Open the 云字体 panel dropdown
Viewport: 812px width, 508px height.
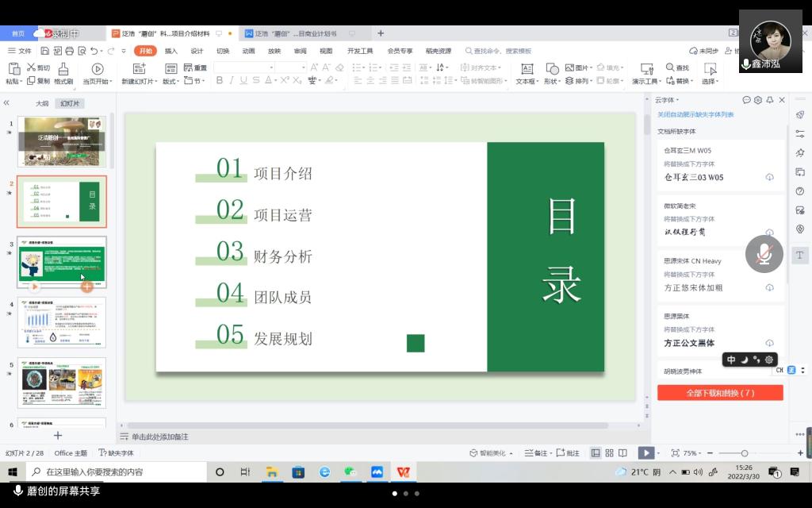click(667, 100)
